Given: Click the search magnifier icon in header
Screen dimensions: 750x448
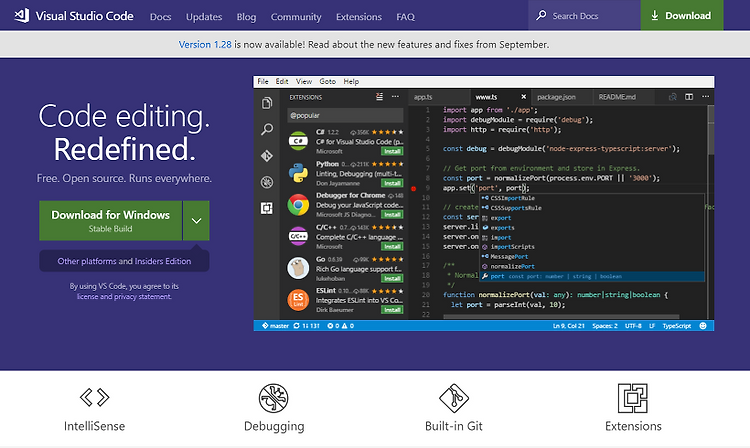Looking at the screenshot, I should [x=541, y=15].
